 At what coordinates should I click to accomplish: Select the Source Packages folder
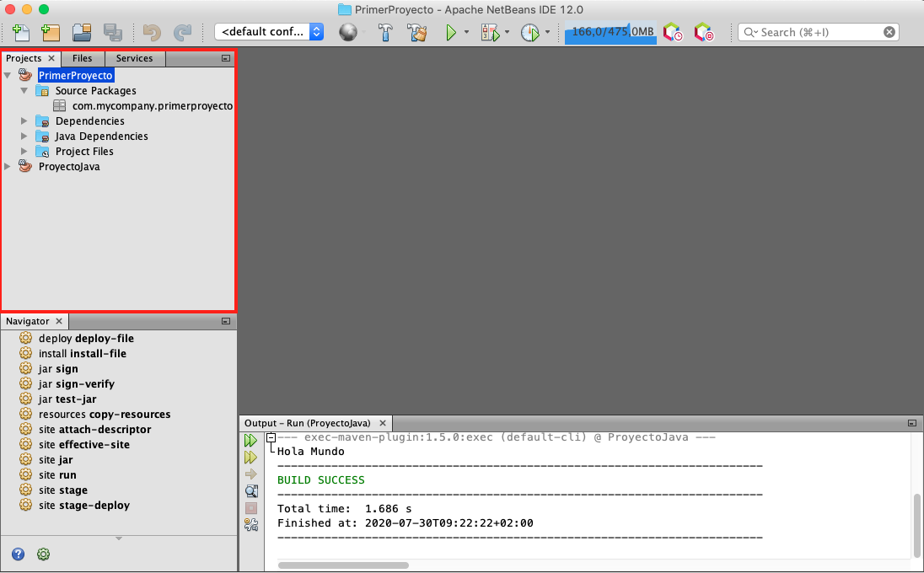coord(95,91)
